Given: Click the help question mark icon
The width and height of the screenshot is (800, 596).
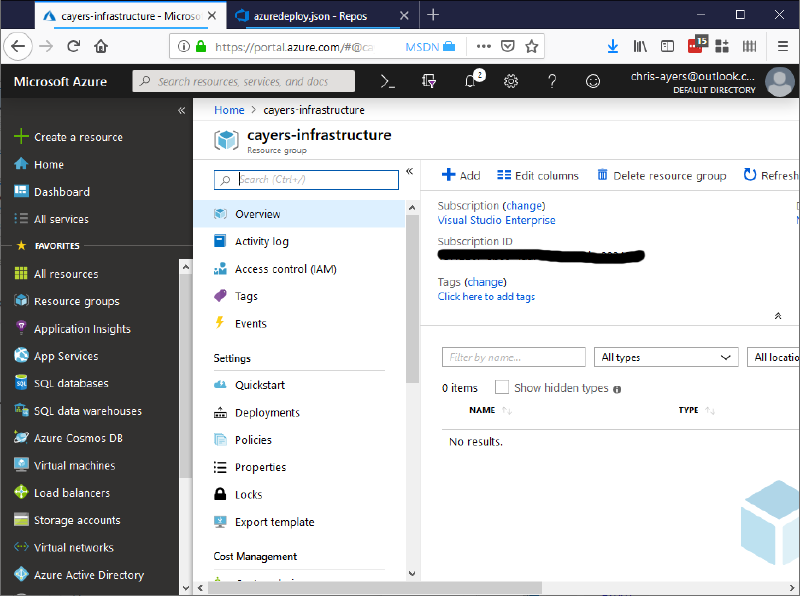Looking at the screenshot, I should pyautogui.click(x=552, y=81).
